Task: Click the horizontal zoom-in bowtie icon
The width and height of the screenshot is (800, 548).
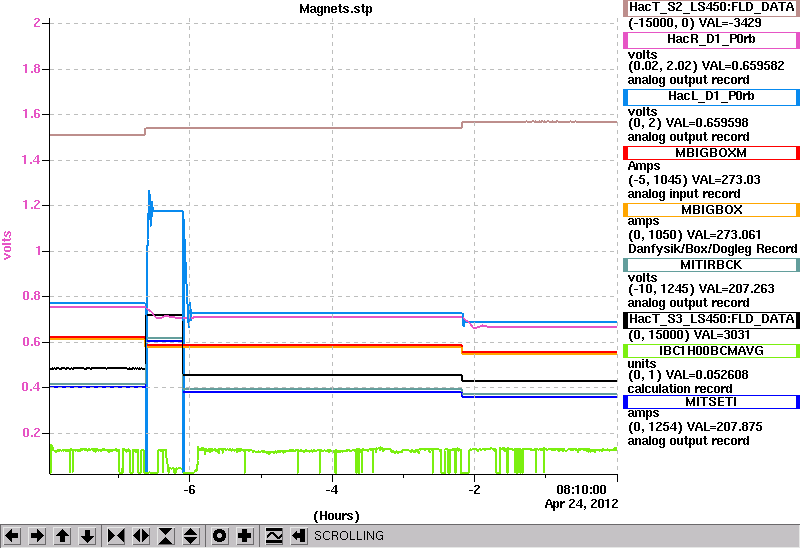Action: (116, 536)
